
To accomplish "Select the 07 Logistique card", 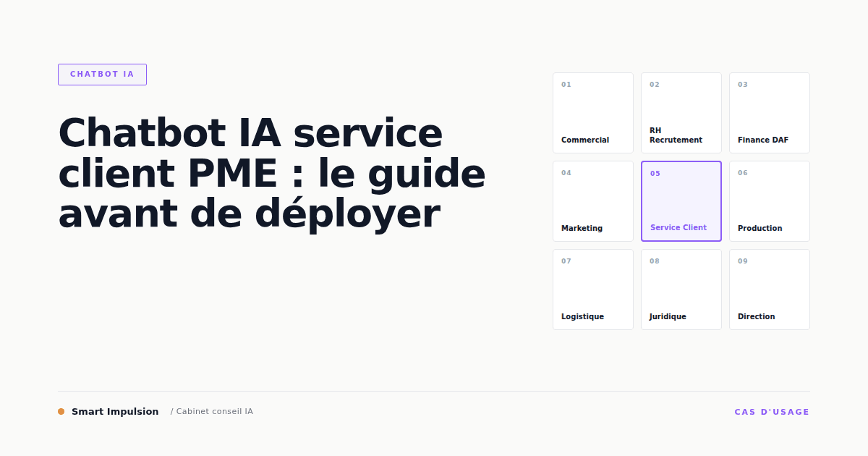I will (x=593, y=290).
